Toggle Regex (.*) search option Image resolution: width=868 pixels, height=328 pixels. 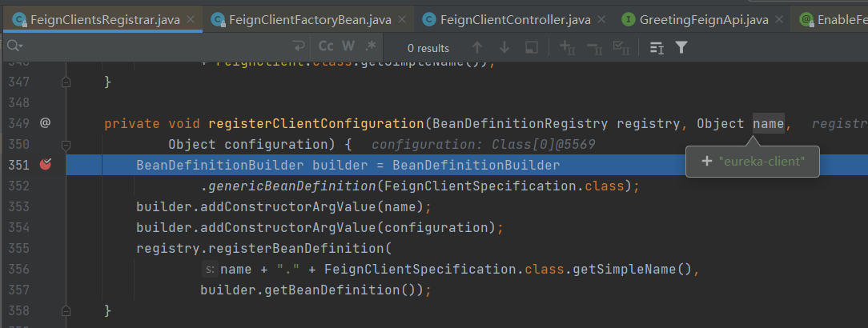pos(370,46)
